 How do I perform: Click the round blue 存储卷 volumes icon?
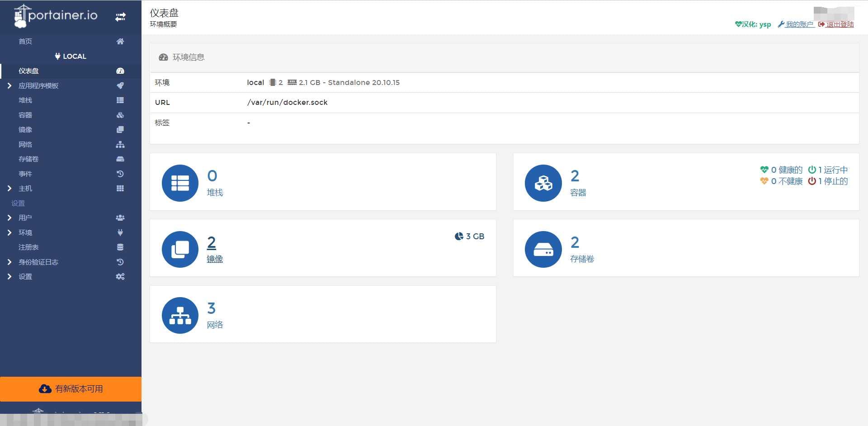click(543, 249)
